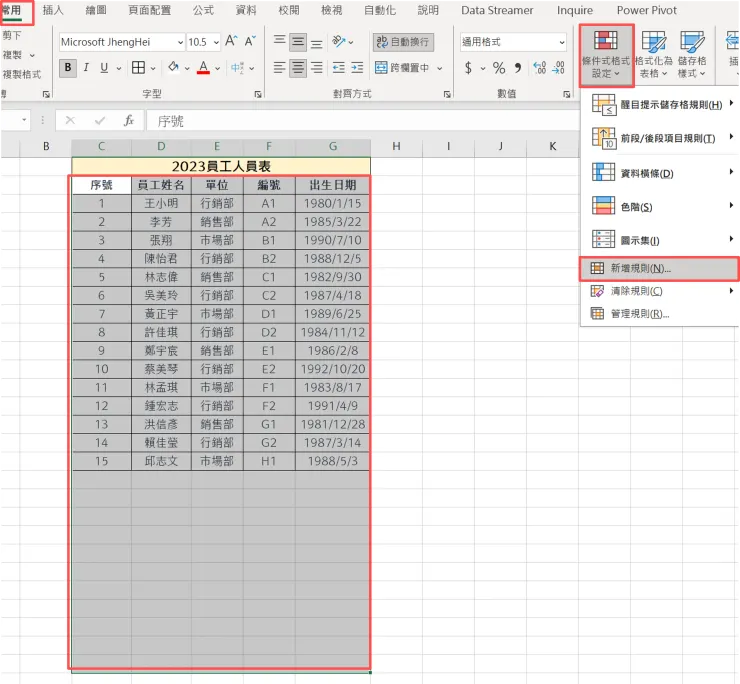Select Manage Rules 管理規則 menu item
This screenshot has width=740, height=684.
point(661,313)
